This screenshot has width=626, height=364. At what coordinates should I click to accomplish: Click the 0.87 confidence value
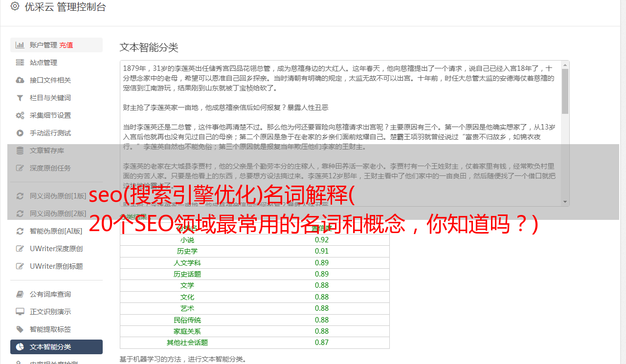322,343
